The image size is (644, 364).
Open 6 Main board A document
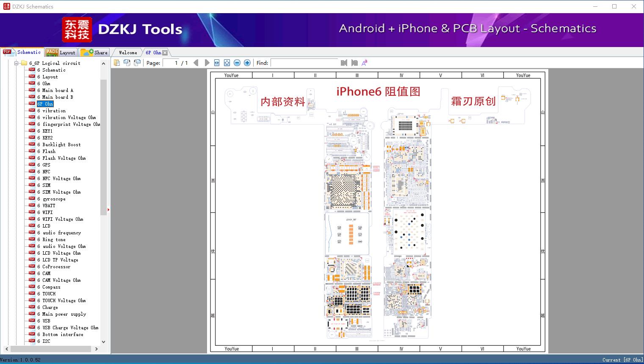tap(55, 90)
